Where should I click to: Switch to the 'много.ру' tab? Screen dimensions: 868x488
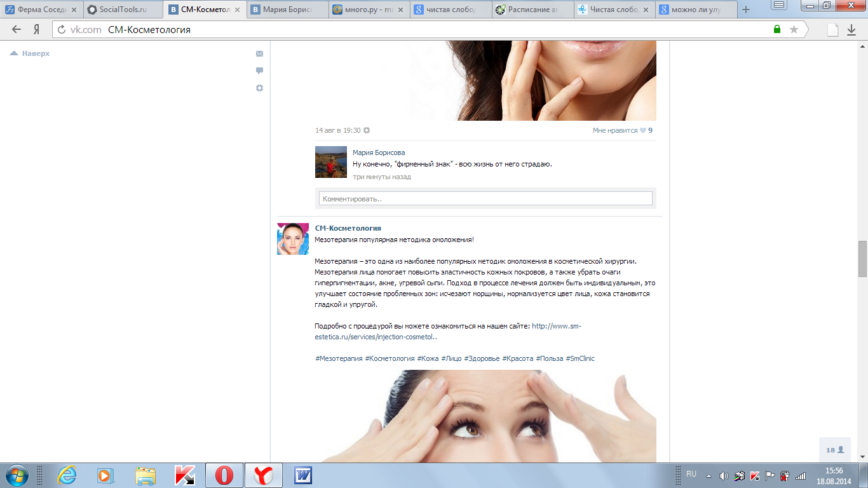pos(369,10)
